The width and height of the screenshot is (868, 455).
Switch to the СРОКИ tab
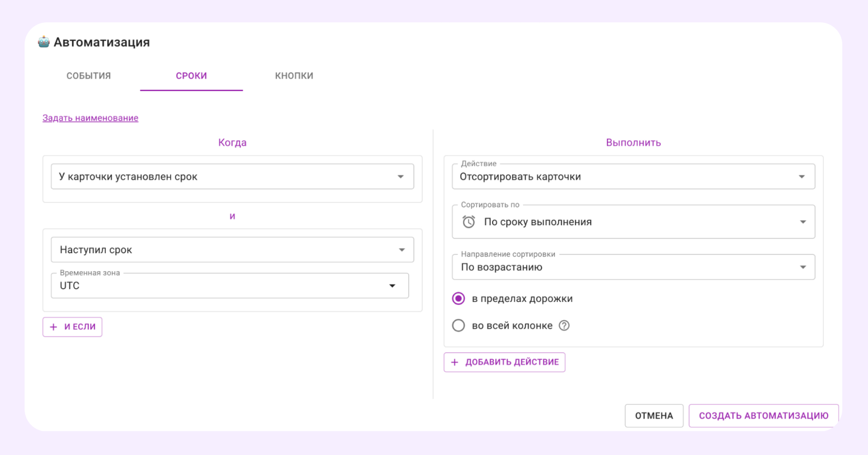[x=191, y=76]
